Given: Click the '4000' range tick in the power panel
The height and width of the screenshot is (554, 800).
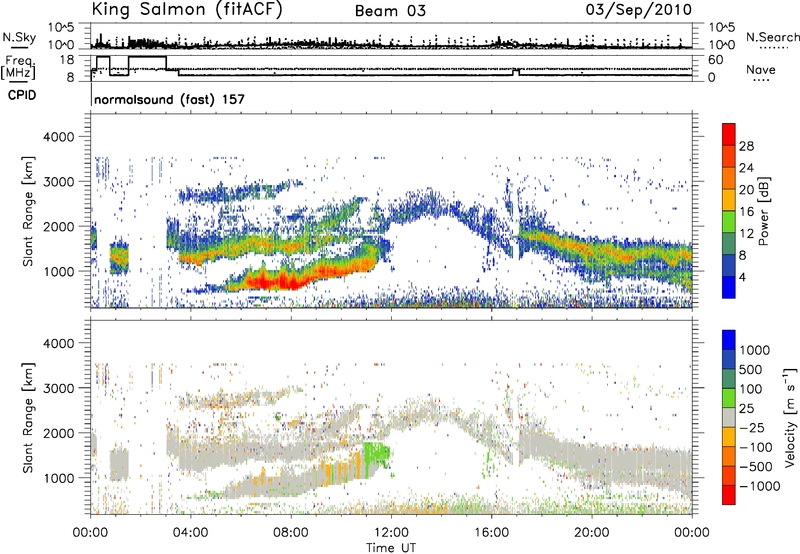Looking at the screenshot, I should 58,137.
